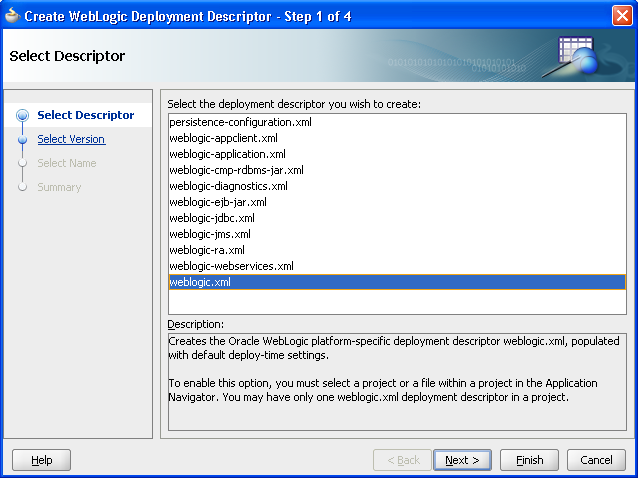Choose weblogic-diagnostics.xml descriptor
638x478 pixels.
[x=228, y=186]
